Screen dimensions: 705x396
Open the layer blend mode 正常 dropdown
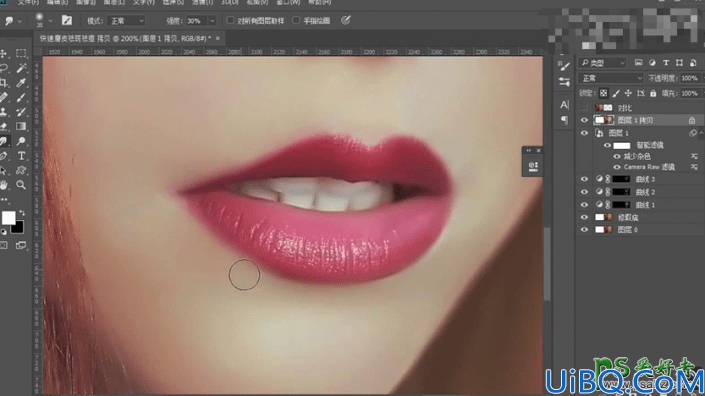tap(611, 78)
